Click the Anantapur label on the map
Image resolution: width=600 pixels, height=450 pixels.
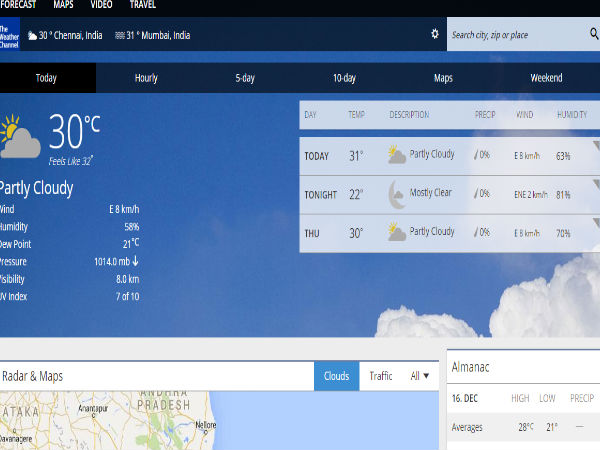click(x=93, y=408)
